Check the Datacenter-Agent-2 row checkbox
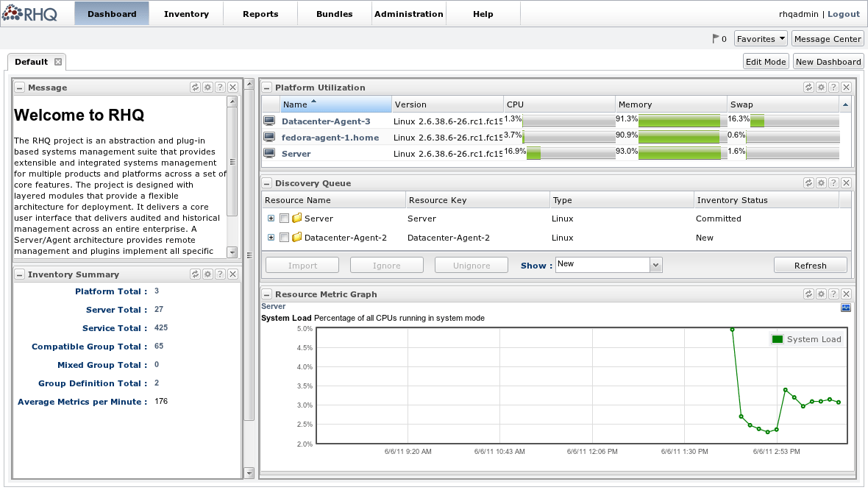This screenshot has height=504, width=868. tap(285, 238)
